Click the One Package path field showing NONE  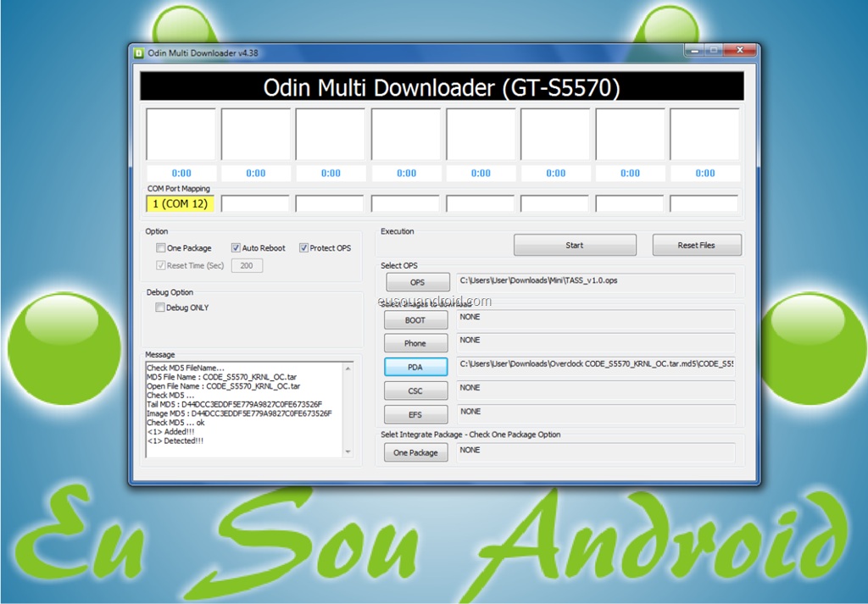coord(596,452)
